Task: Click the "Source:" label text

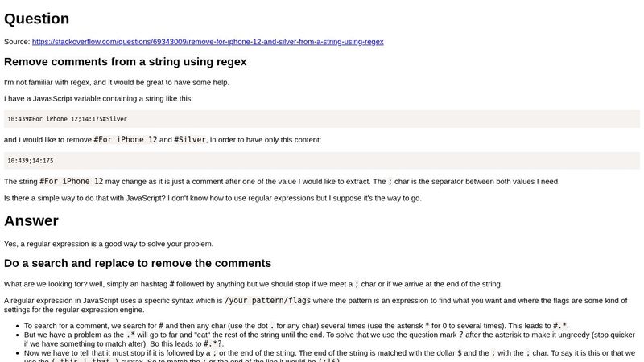Action: [x=17, y=41]
